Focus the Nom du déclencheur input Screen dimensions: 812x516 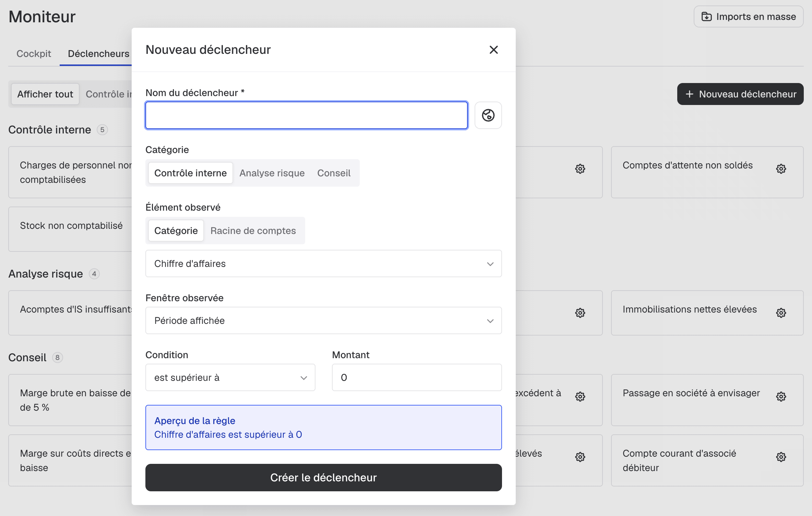pyautogui.click(x=307, y=115)
